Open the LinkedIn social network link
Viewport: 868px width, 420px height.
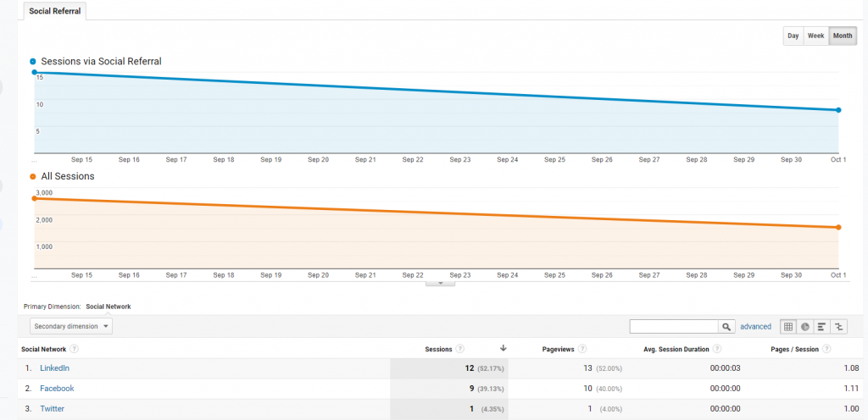click(x=55, y=368)
